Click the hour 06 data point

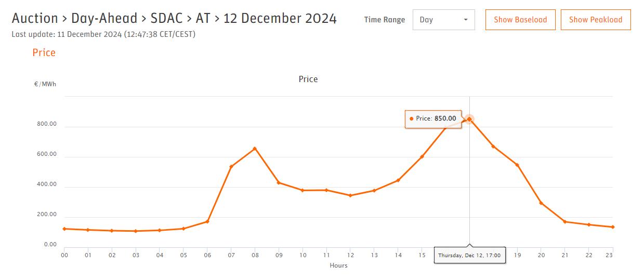(207, 221)
